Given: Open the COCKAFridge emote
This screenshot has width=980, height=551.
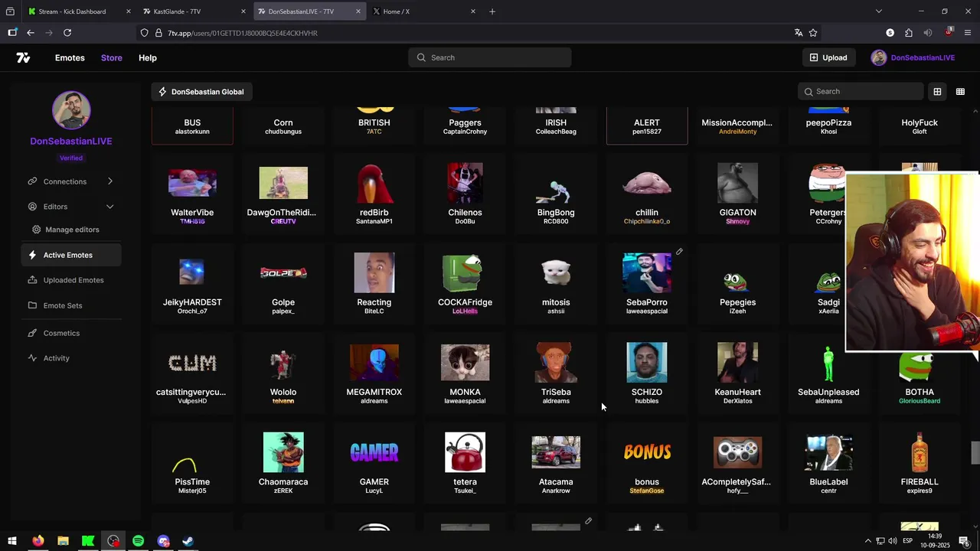Looking at the screenshot, I should [x=465, y=283].
